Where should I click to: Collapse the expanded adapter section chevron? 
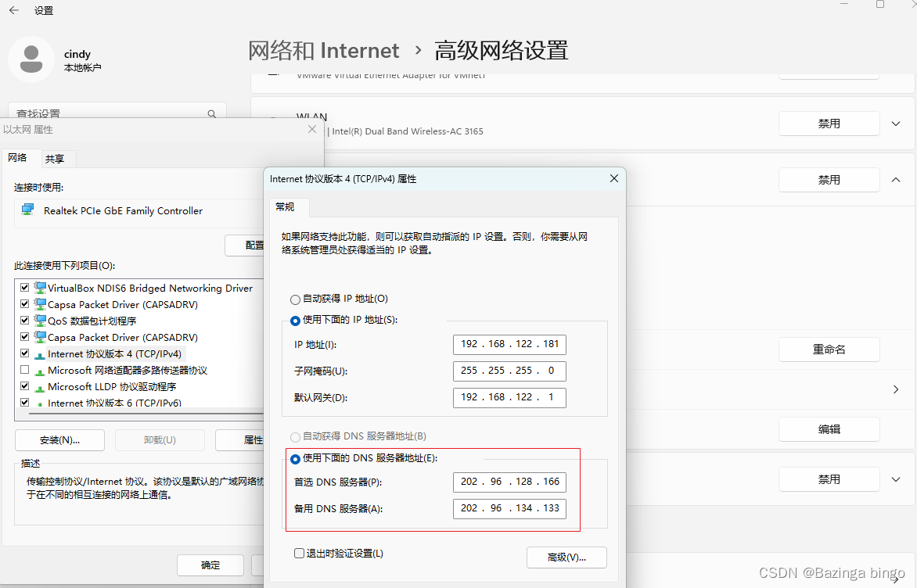click(x=896, y=180)
